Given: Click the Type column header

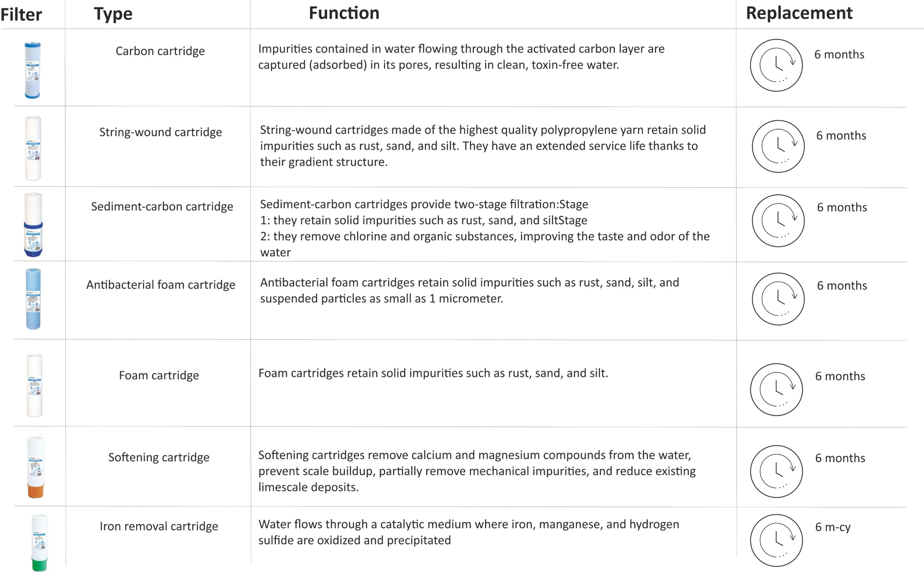Looking at the screenshot, I should [x=113, y=14].
